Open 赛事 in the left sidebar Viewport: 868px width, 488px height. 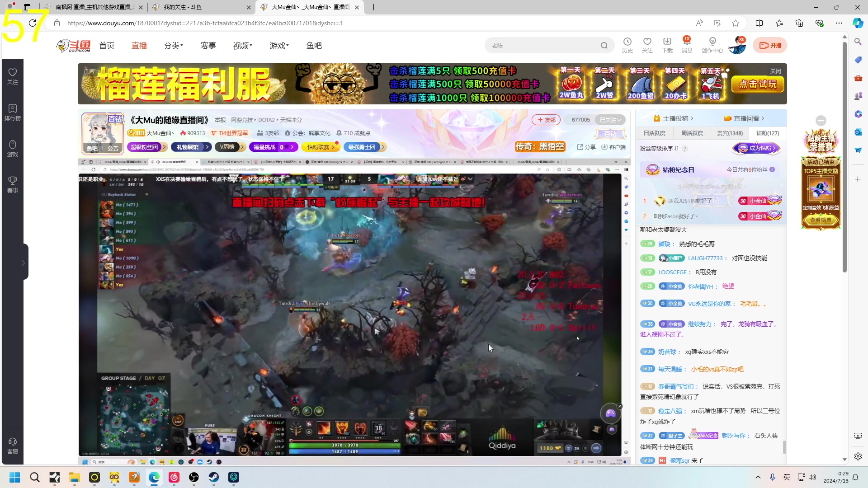click(13, 185)
